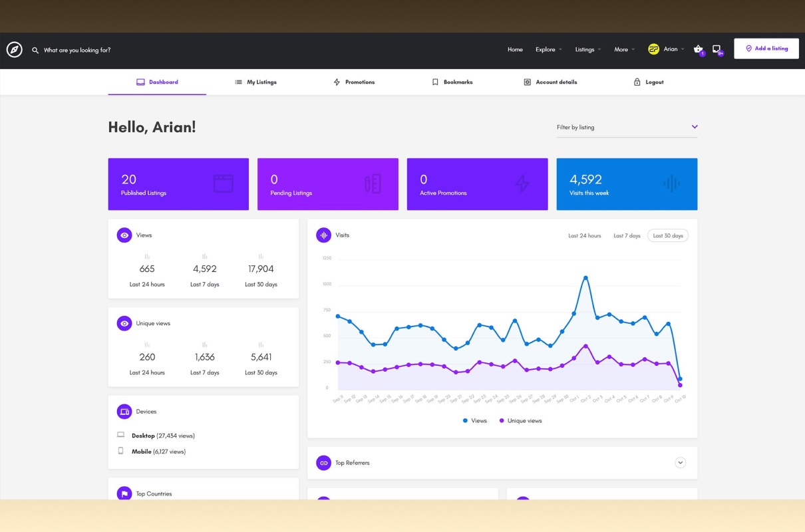This screenshot has height=532, width=805.
Task: Click the Unique views eye icon
Action: (x=124, y=323)
